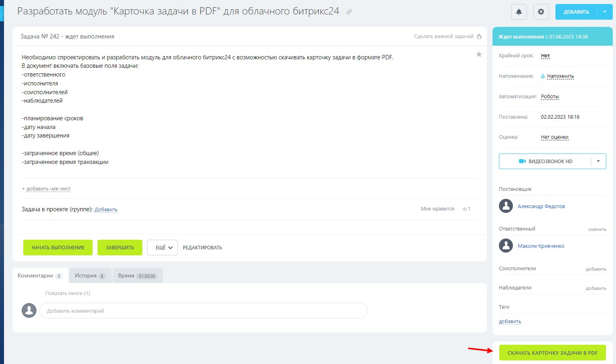The width and height of the screenshot is (616, 364).
Task: Click the bell icon next to Напомнить
Action: pos(543,76)
